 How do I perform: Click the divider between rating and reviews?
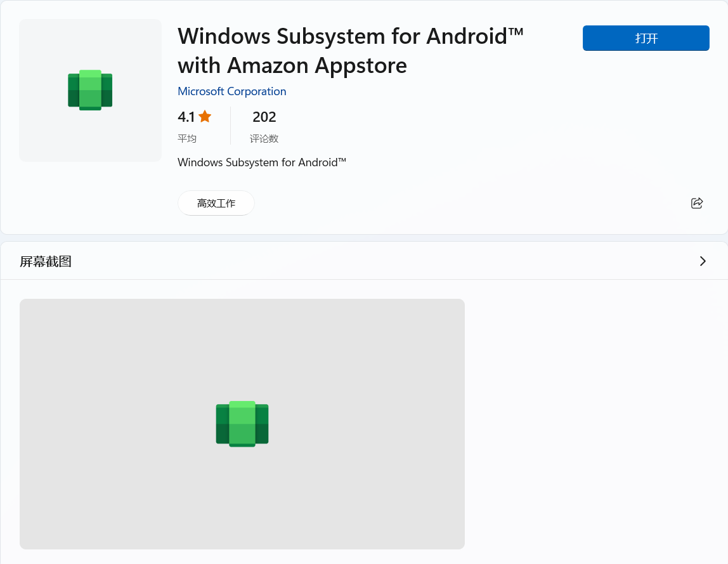[x=230, y=126]
